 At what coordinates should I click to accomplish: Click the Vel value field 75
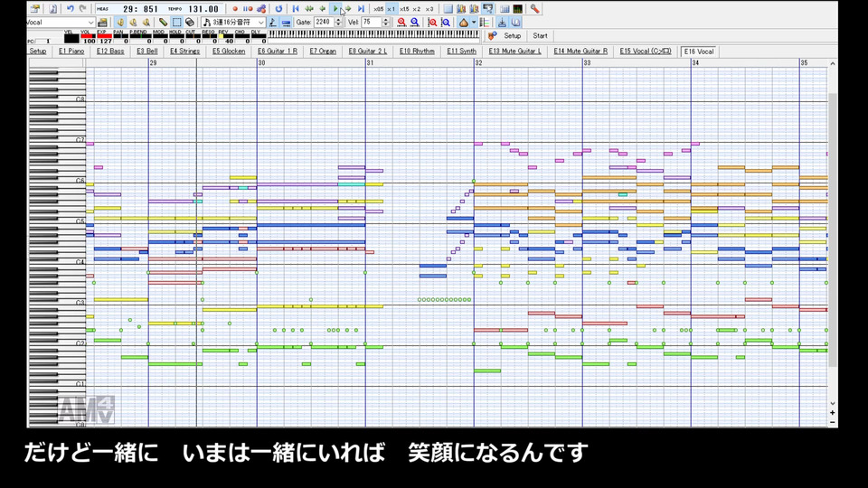tap(372, 22)
